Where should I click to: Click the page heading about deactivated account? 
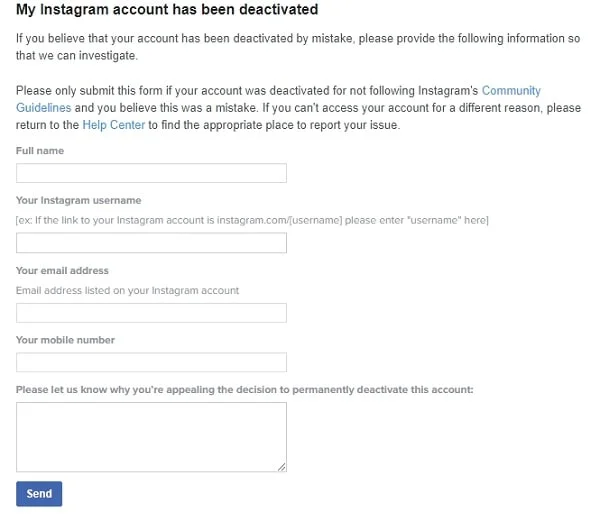tap(167, 10)
